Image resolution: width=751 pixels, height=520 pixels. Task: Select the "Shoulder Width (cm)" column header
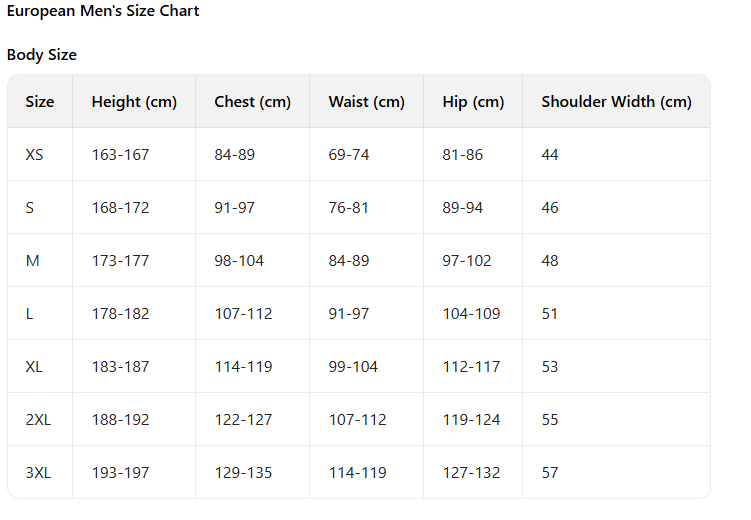616,102
